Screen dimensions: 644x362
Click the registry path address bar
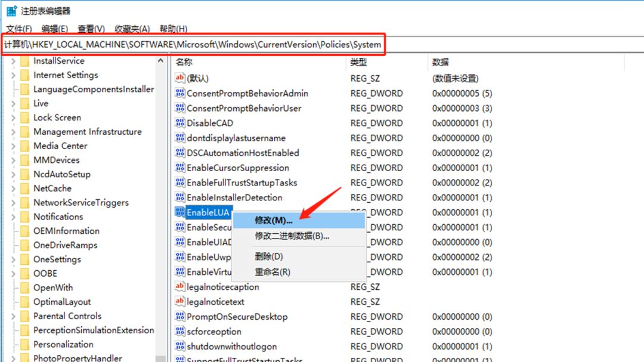[x=322, y=44]
